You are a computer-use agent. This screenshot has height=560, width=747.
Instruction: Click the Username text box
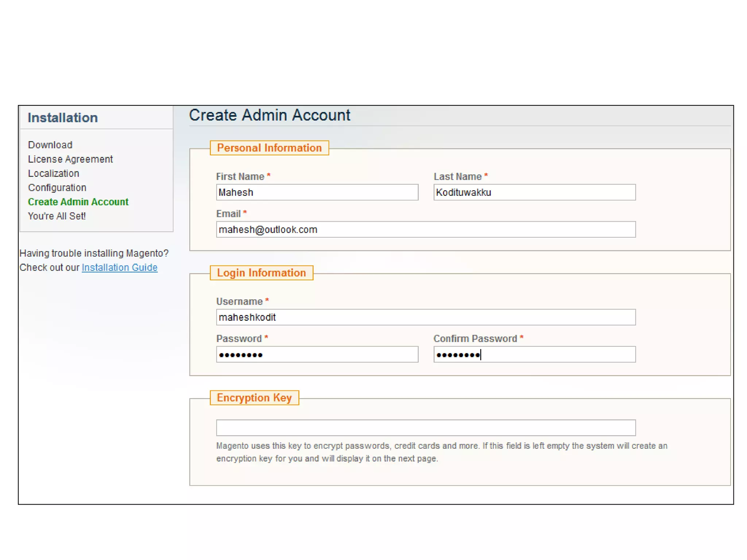click(x=425, y=317)
